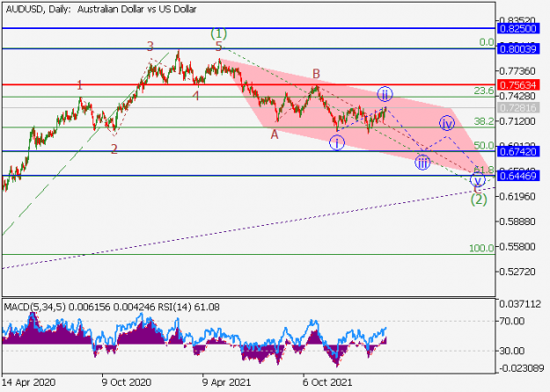Click the 30.00 RSI level label
550x392 pixels.
pos(512,351)
